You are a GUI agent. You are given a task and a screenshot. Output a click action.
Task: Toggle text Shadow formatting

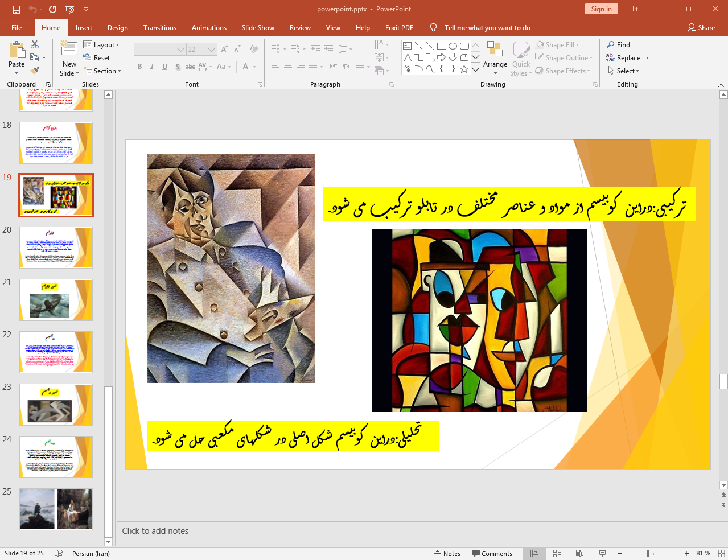click(x=178, y=67)
